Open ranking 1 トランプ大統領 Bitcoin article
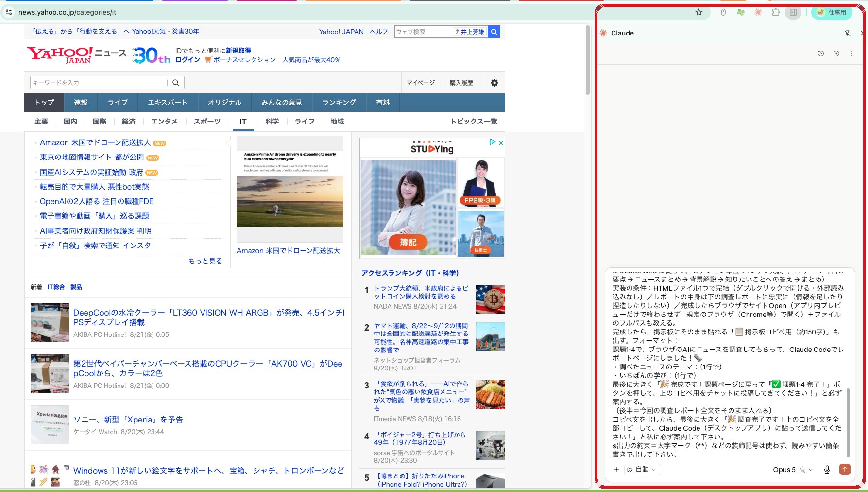This screenshot has width=868, height=492. [x=421, y=292]
